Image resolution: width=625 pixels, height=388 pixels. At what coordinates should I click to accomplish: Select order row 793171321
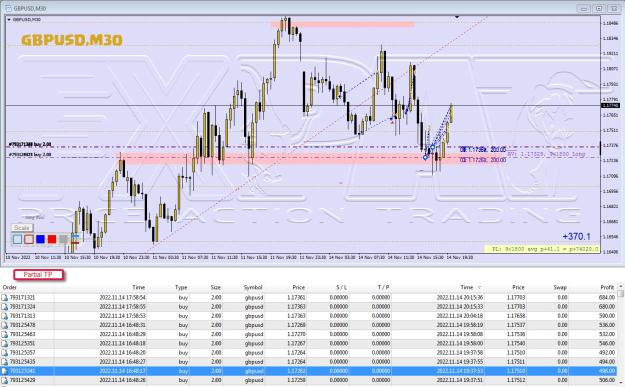[x=309, y=297]
